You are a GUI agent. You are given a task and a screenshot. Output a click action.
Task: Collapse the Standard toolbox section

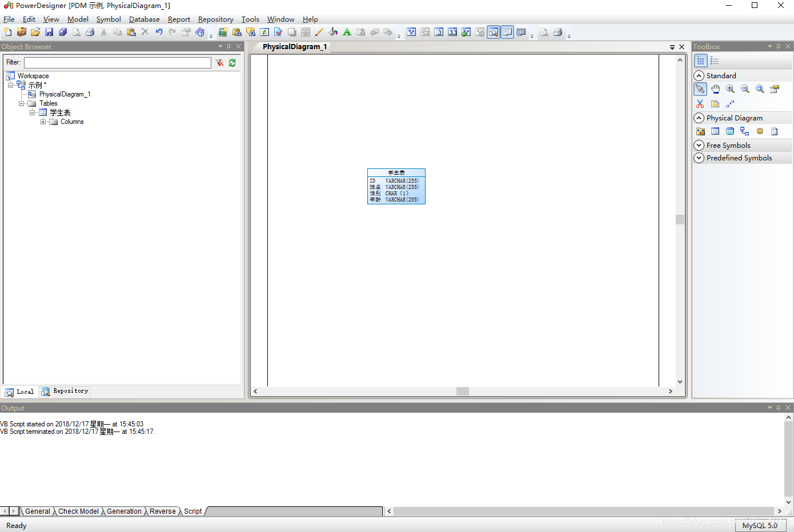[x=699, y=75]
